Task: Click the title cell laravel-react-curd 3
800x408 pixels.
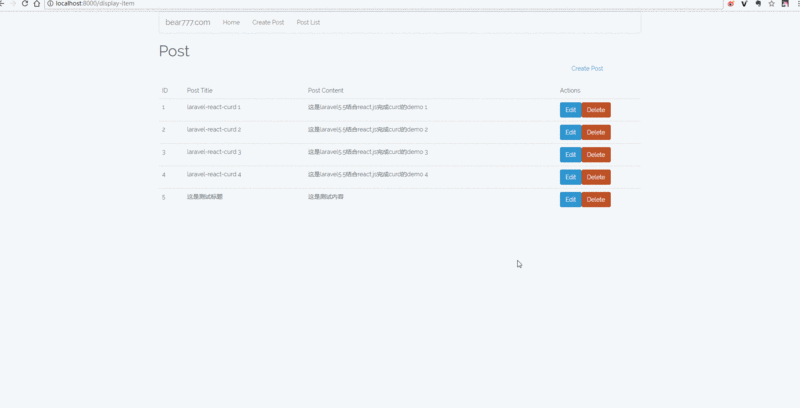Action: pos(214,152)
